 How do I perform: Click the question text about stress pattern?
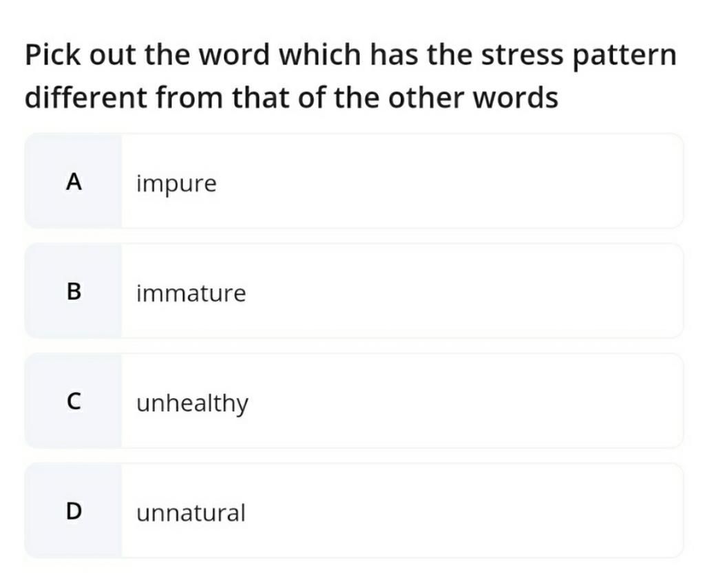coord(350,76)
